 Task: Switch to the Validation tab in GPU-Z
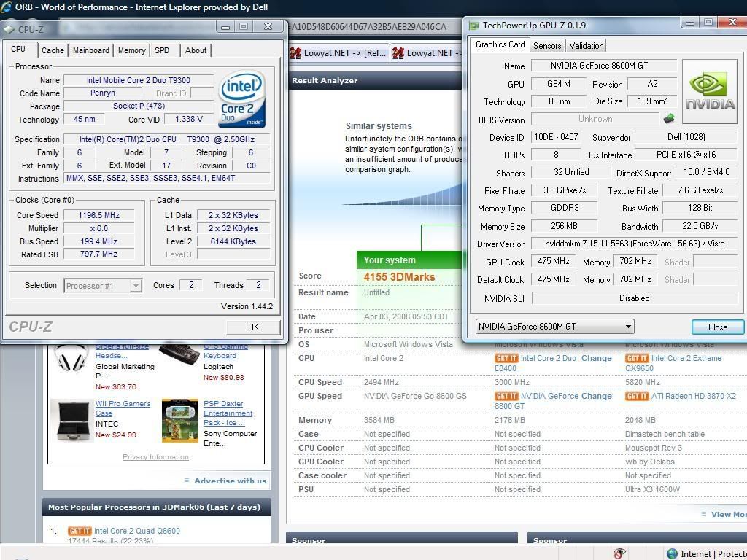(x=587, y=45)
